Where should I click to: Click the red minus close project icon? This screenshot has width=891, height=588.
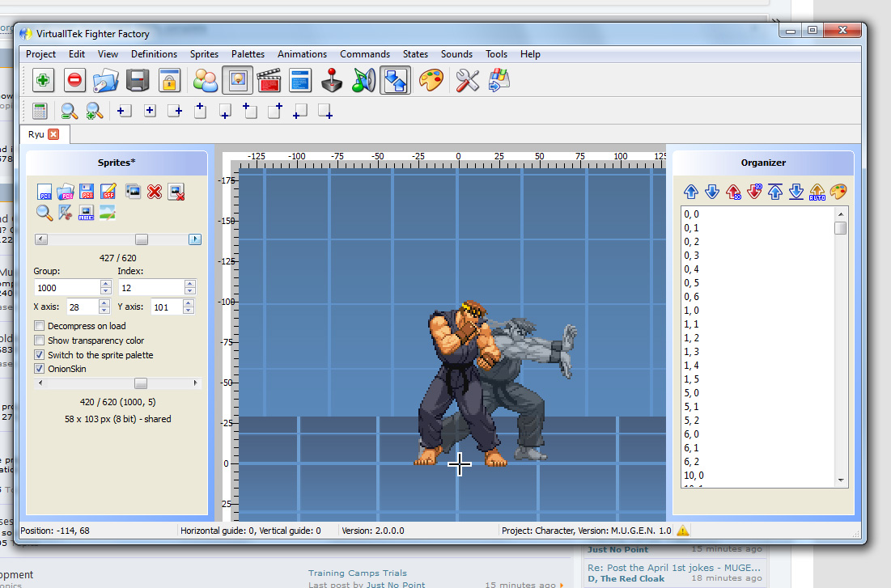pyautogui.click(x=74, y=80)
